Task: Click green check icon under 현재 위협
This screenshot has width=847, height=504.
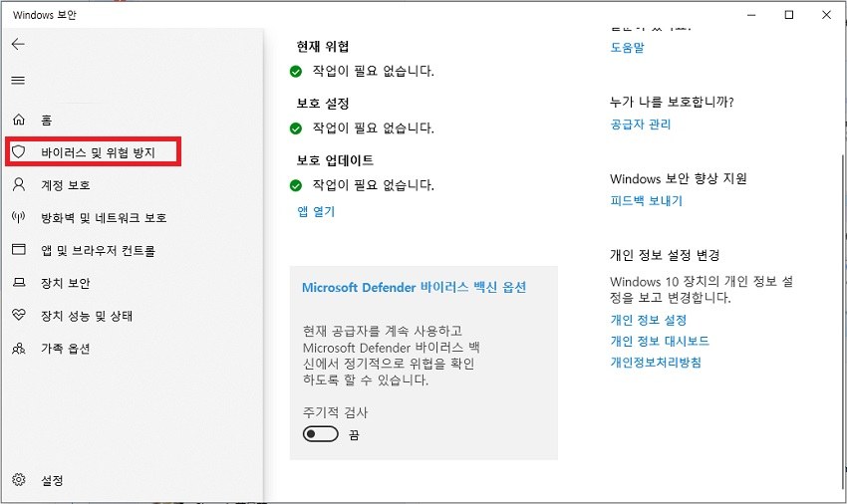Action: [x=296, y=72]
